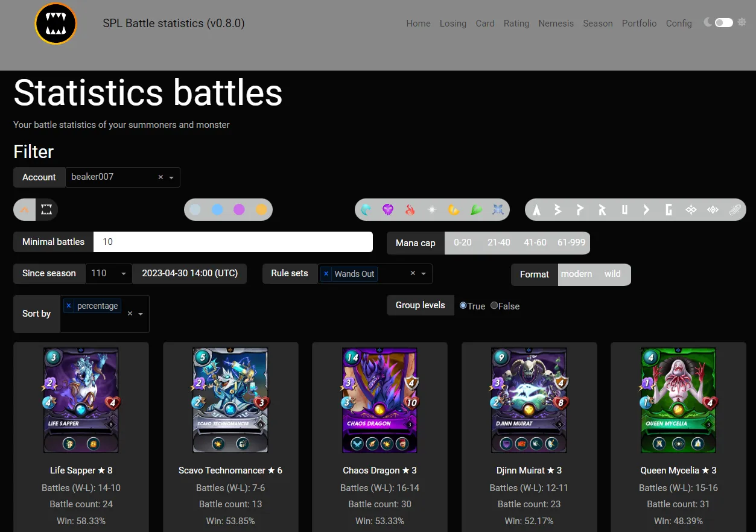Image resolution: width=756 pixels, height=532 pixels.
Task: Click the SPL monster-mouth logo
Action: tap(56, 24)
